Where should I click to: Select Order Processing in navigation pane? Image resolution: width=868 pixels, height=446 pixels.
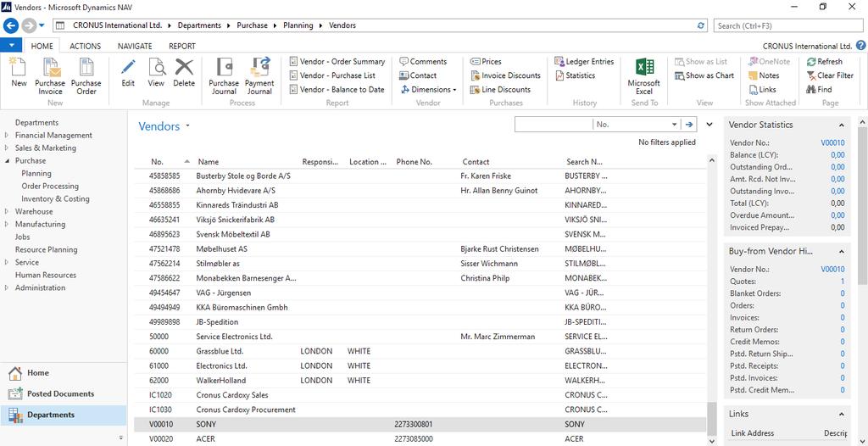click(50, 187)
